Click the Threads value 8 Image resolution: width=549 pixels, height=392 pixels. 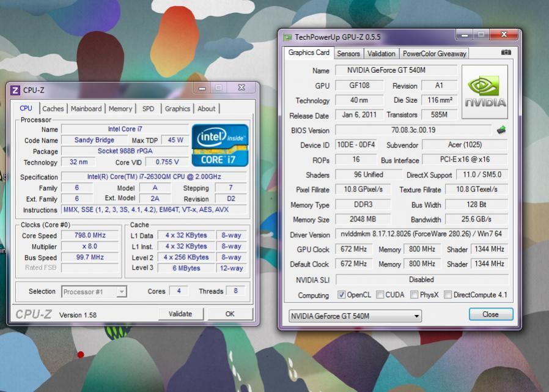point(235,290)
